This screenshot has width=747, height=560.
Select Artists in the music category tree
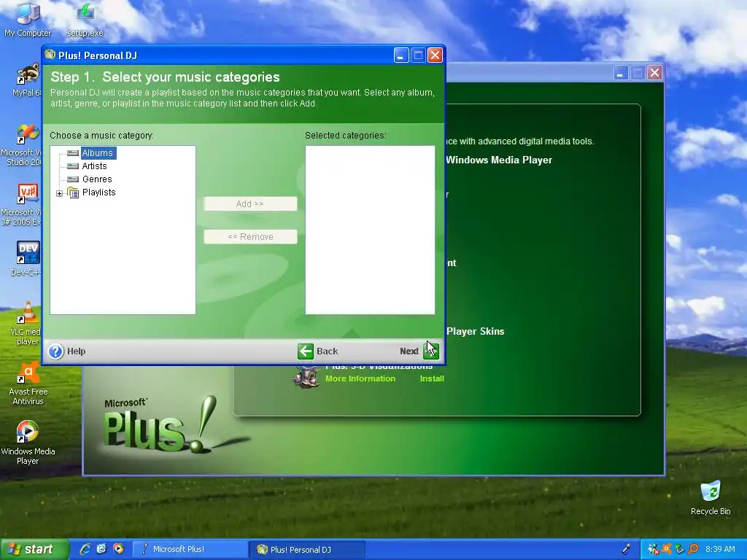pyautogui.click(x=94, y=166)
